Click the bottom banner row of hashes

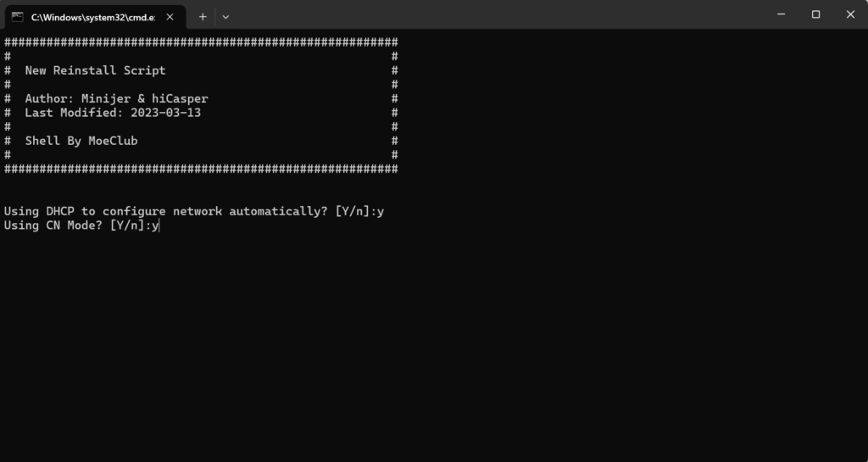[x=201, y=169]
